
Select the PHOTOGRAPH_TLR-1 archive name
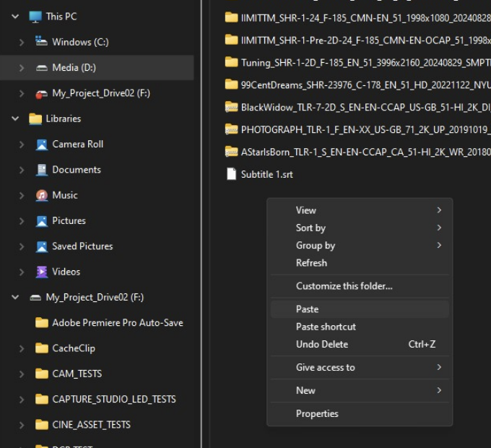[x=366, y=129]
